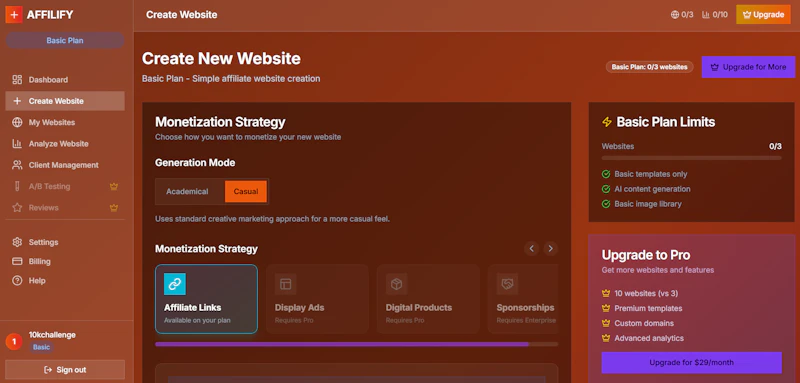Click the Premium templates text
This screenshot has width=800, height=383.
(x=648, y=309)
